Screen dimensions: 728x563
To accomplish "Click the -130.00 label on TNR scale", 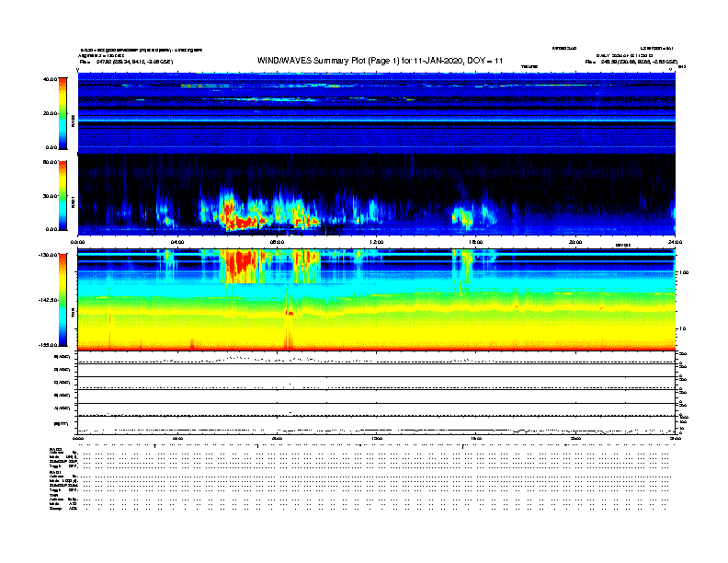I will tap(49, 255).
